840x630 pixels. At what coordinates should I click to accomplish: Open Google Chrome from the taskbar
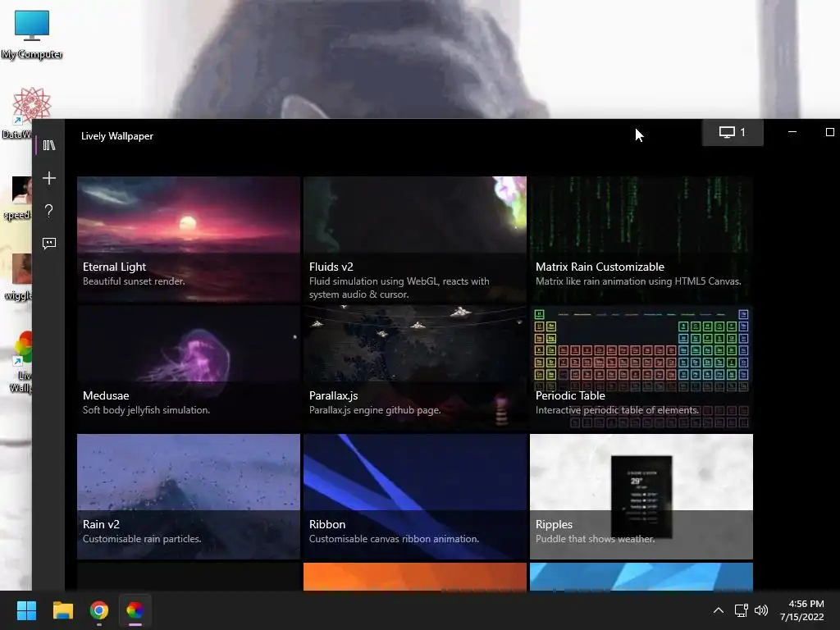[x=99, y=610]
